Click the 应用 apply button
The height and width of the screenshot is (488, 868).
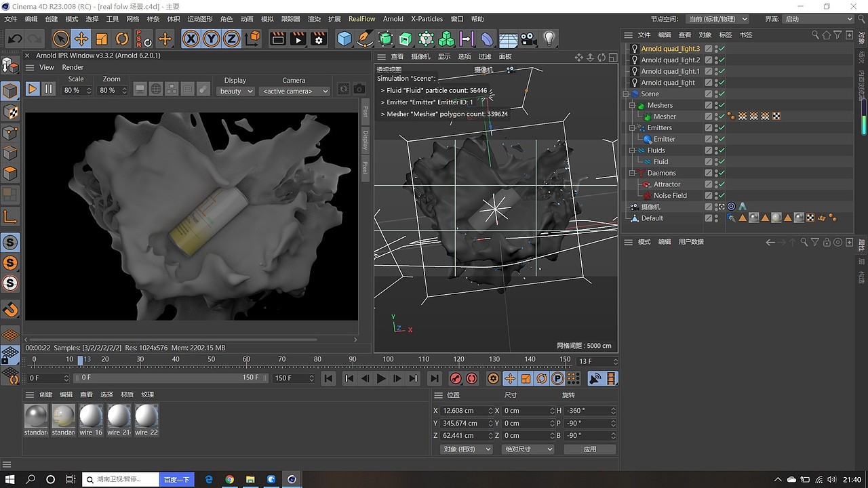[x=590, y=449]
